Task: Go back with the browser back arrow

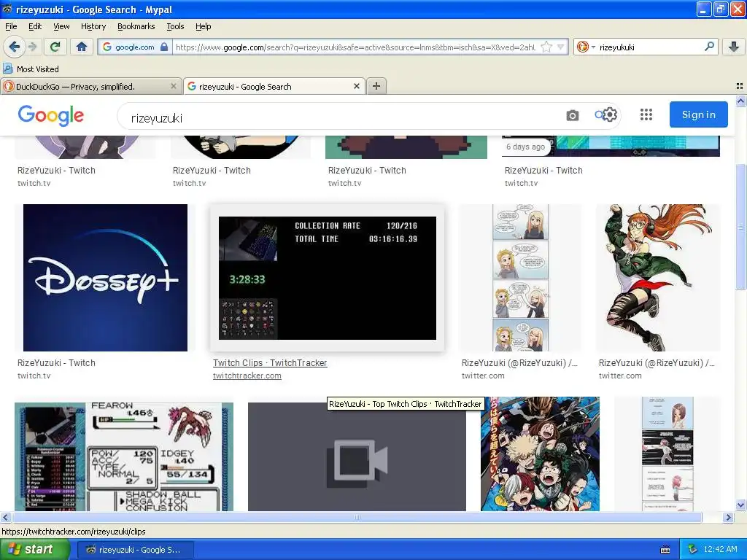Action: point(14,47)
